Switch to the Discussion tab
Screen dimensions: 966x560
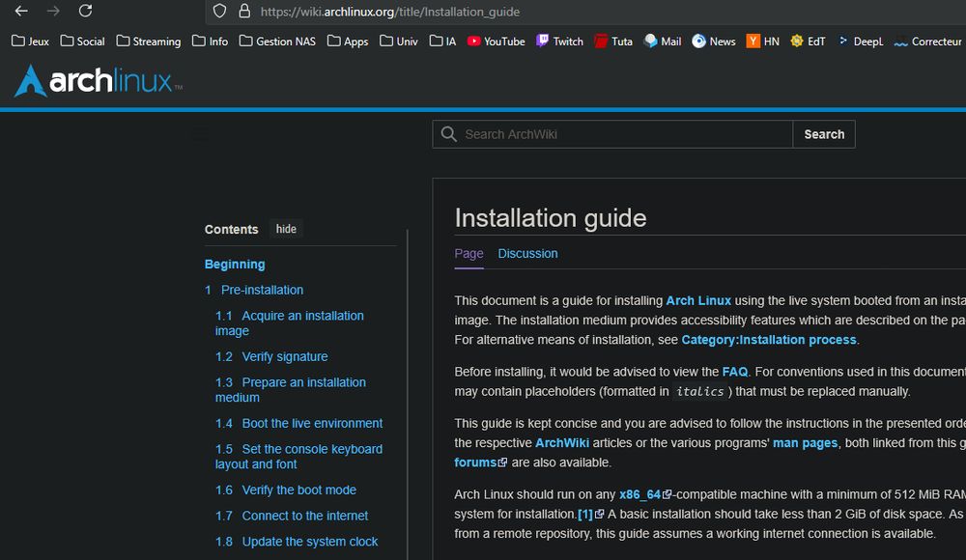click(527, 253)
